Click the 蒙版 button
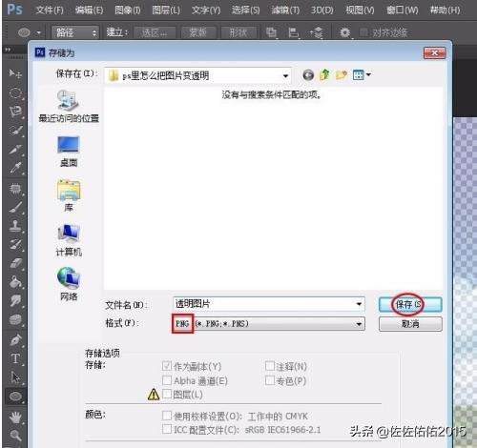Image resolution: width=477 pixels, height=448 pixels. tap(198, 32)
